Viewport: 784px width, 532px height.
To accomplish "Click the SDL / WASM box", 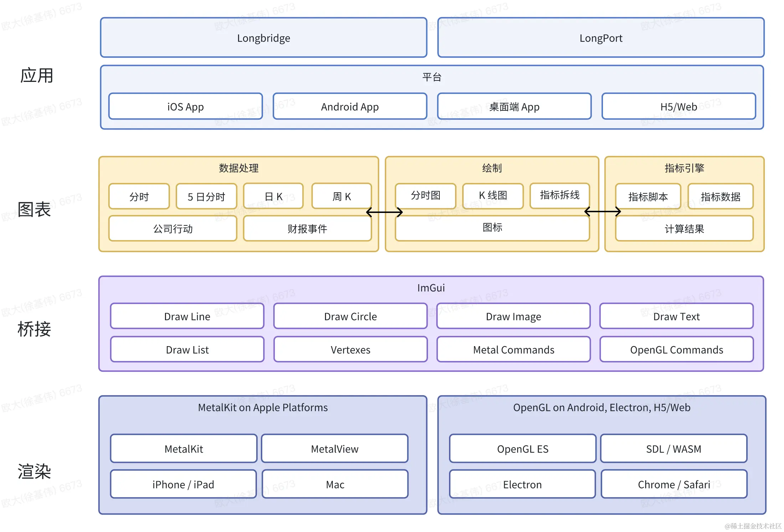I will pyautogui.click(x=674, y=449).
